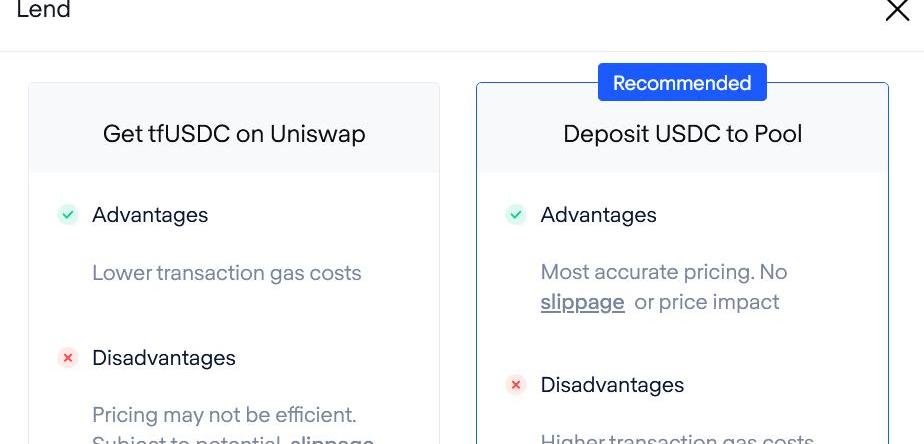Click the Lower transaction gas costs text
924x444 pixels.
[x=227, y=273]
